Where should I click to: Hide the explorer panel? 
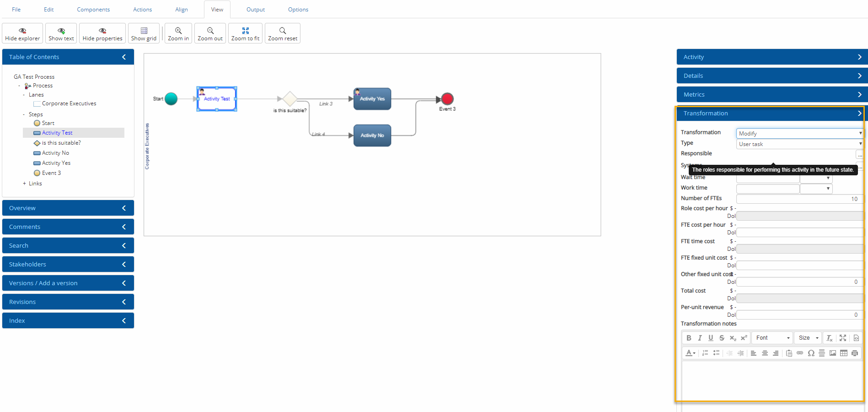tap(22, 33)
